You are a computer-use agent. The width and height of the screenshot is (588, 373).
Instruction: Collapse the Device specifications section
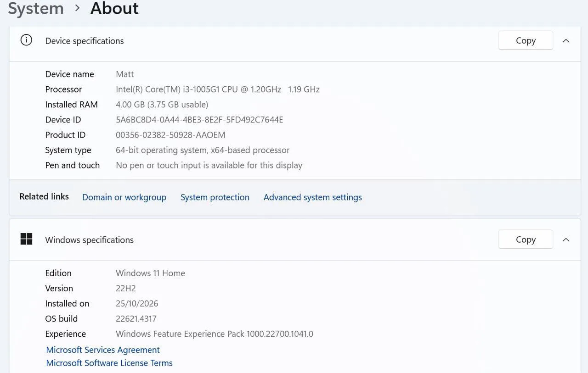tap(566, 41)
